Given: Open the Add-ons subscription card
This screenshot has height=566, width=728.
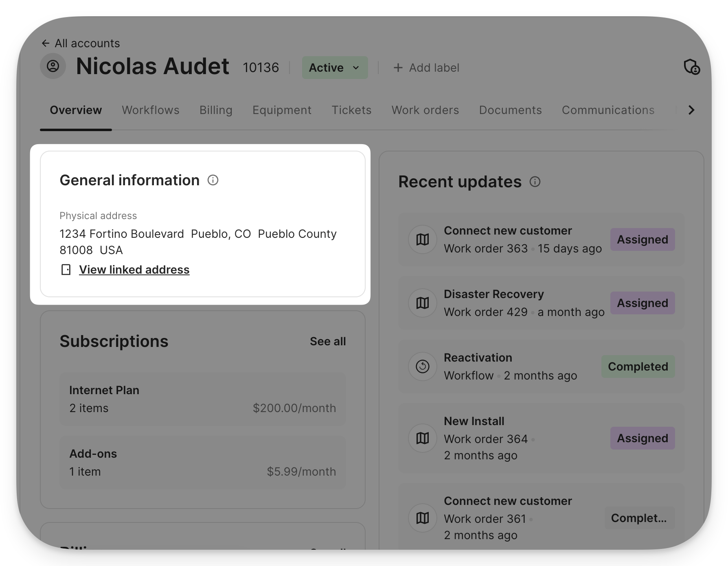Looking at the screenshot, I should click(203, 463).
